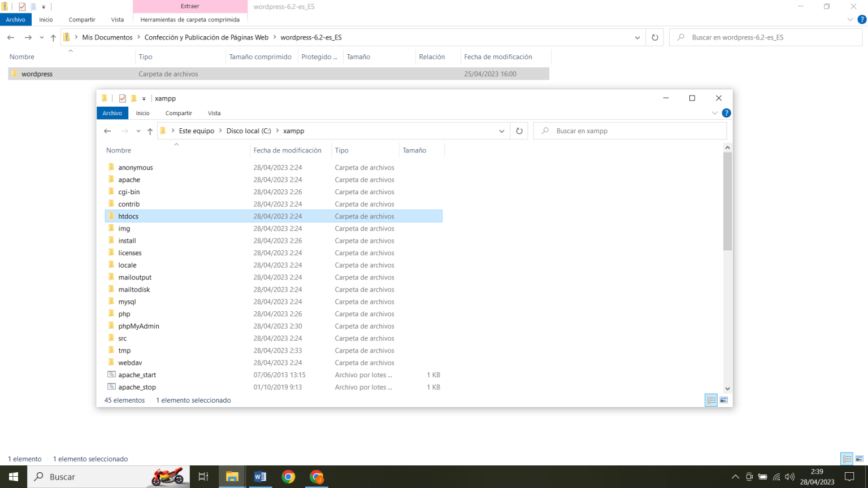The width and height of the screenshot is (868, 488).
Task: Switch to the Vista tab in the xampp window
Action: click(214, 113)
